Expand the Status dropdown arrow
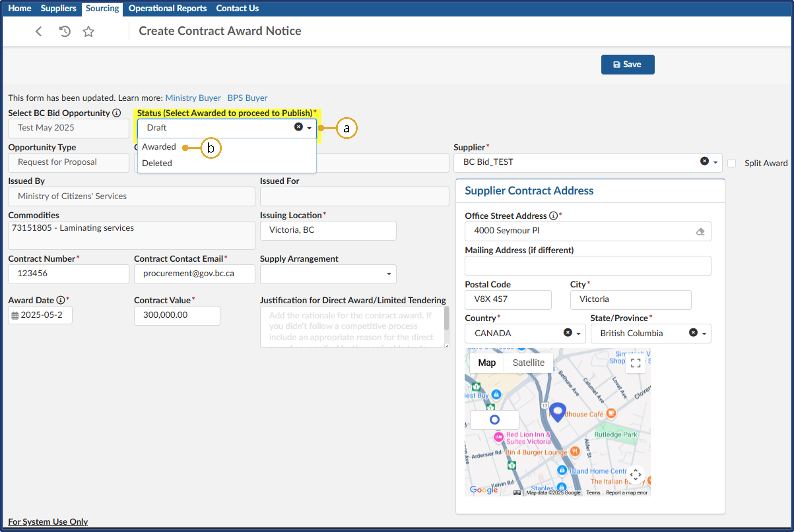This screenshot has height=532, width=794. click(309, 128)
